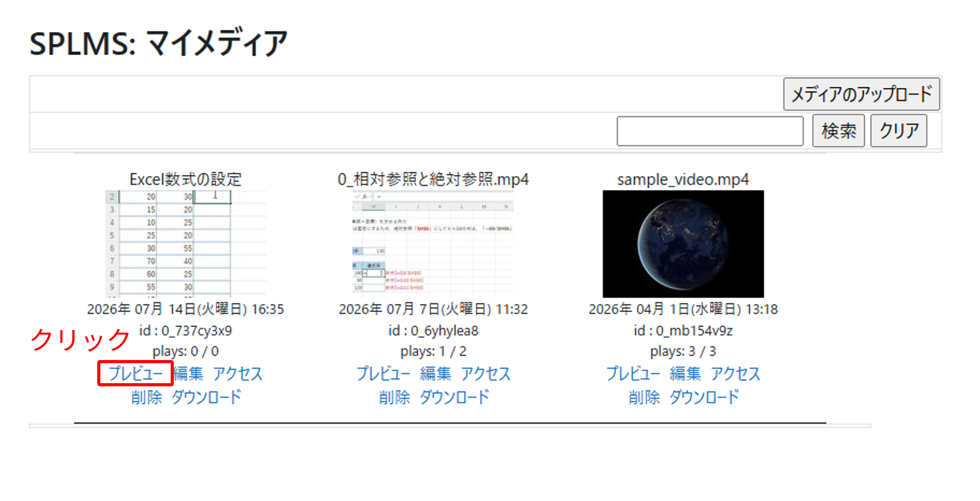Select the text plays: 3 / 3
This screenshot has height=501, width=980.
click(x=683, y=351)
